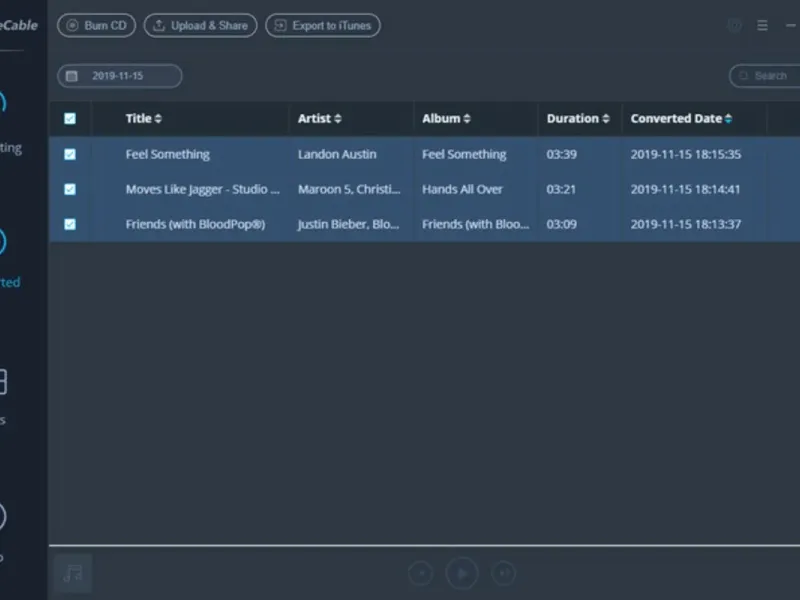
Task: Click artist Maroon 5, Christi...
Action: pyautogui.click(x=349, y=189)
